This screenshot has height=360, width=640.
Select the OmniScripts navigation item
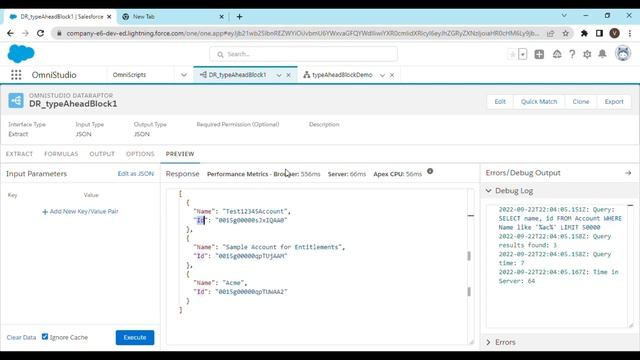(129, 75)
